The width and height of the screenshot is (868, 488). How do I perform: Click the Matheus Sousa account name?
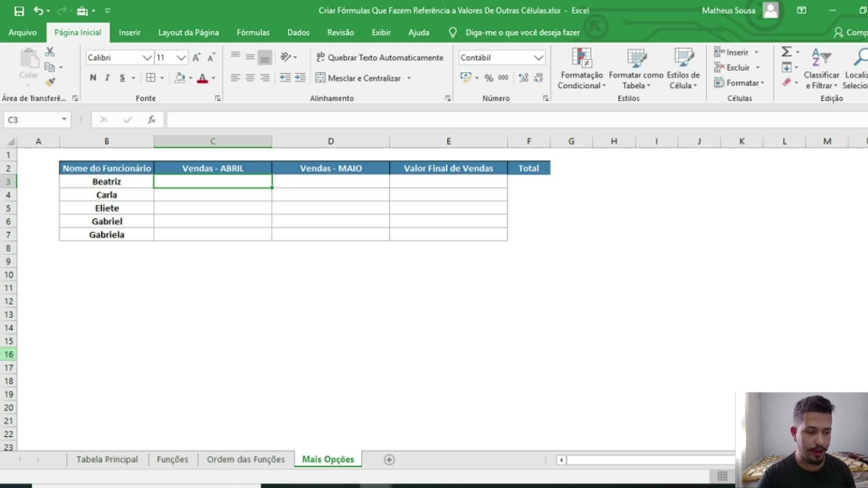[x=728, y=10]
